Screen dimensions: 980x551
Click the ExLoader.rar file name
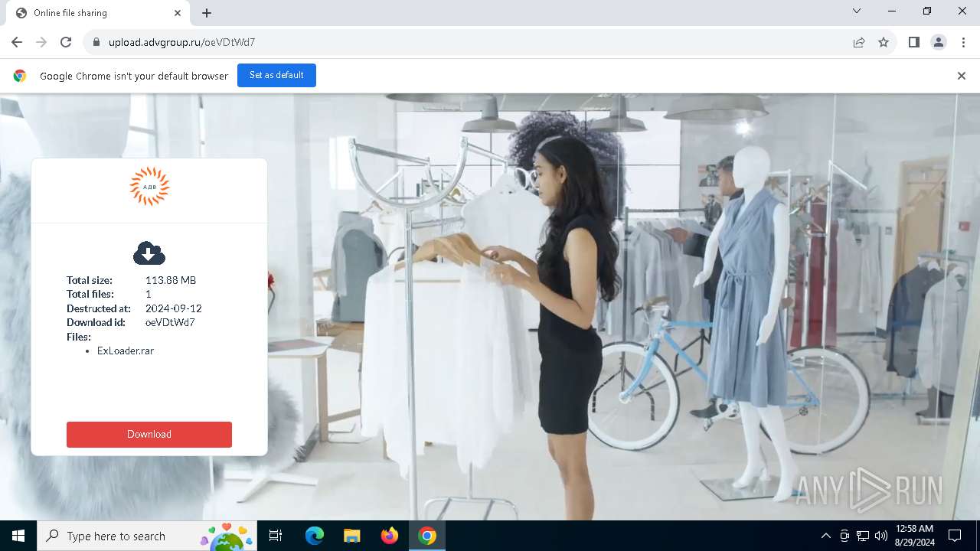[126, 350]
